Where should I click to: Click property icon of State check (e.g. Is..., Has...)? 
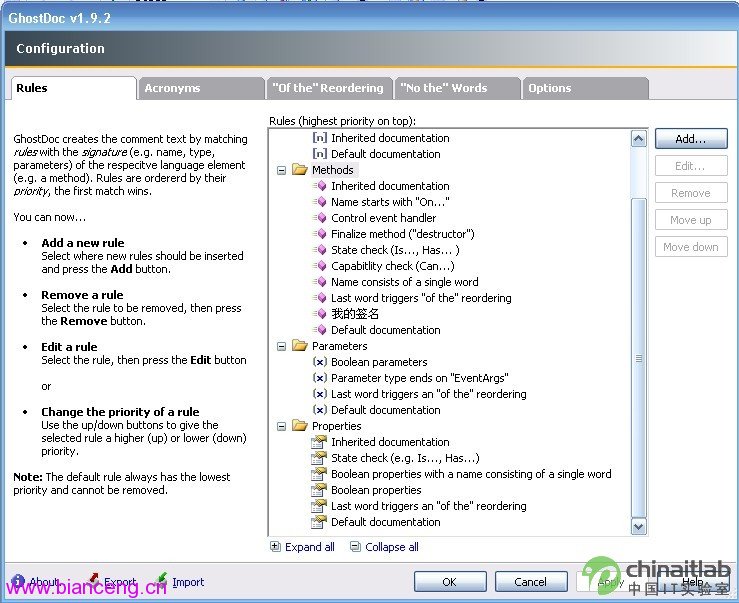(x=319, y=457)
